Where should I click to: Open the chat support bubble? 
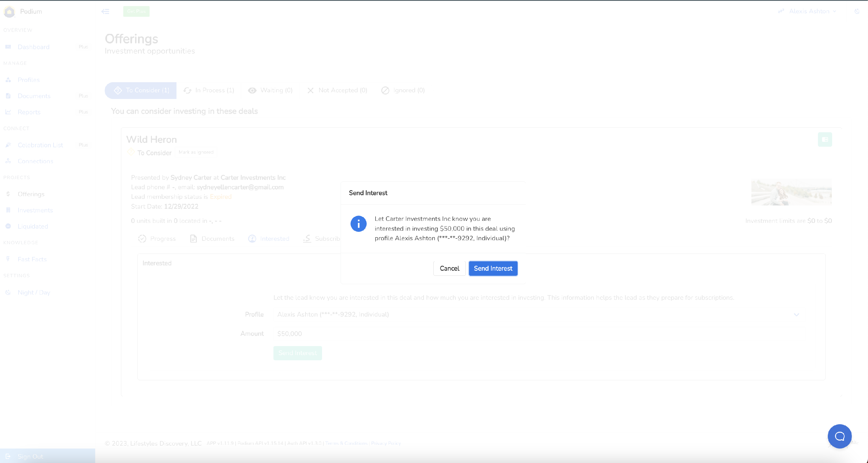click(x=840, y=436)
